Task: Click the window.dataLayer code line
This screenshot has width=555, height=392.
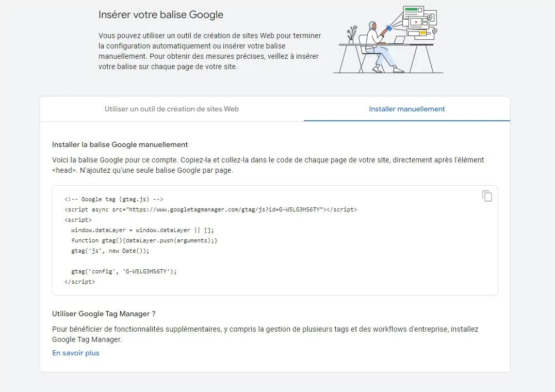Action: 142,230
